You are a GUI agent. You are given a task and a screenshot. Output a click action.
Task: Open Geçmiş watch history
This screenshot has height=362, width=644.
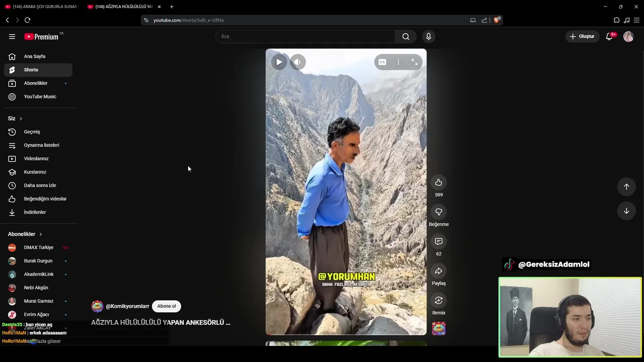click(x=38, y=132)
